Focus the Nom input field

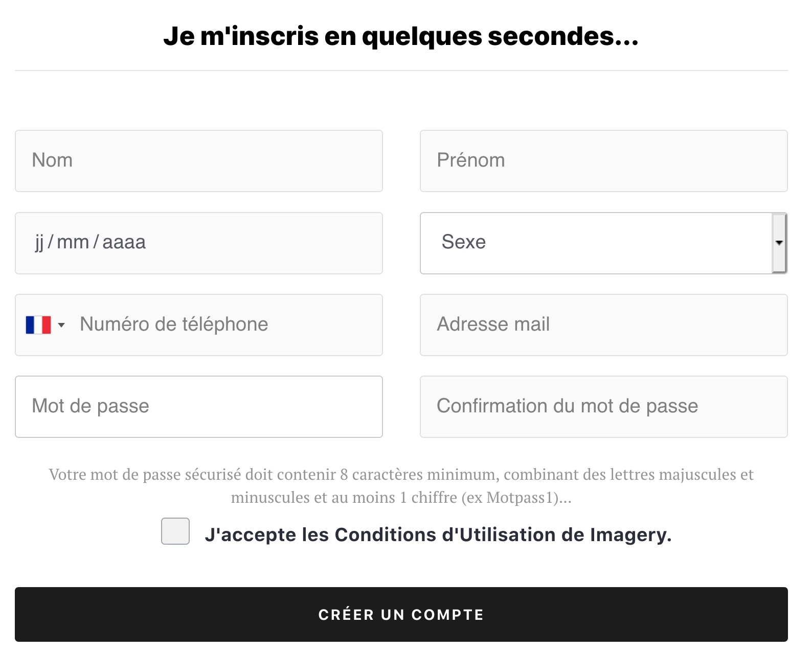(x=199, y=161)
